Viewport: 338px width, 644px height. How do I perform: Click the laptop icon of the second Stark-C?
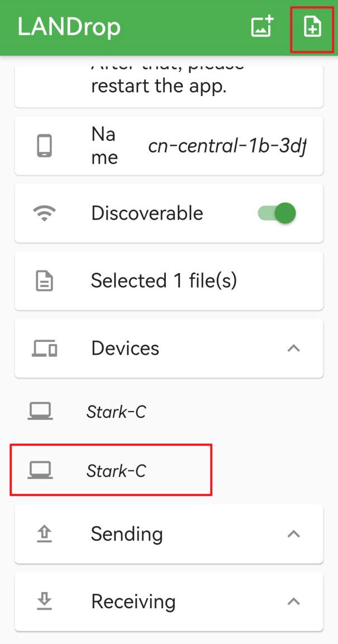tap(40, 470)
